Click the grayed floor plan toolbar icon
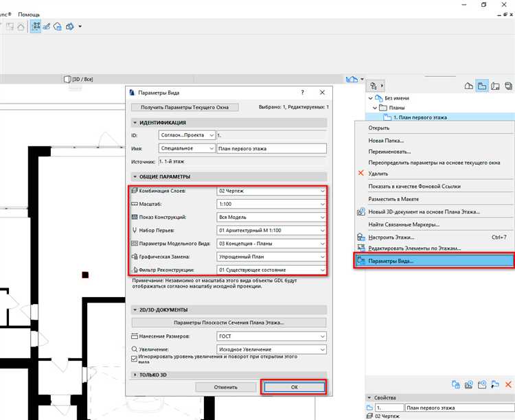 (10, 27)
